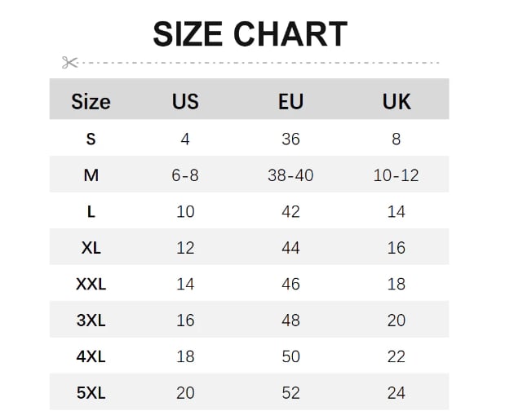Viewport: 514px width, 420px height.
Task: Click EU value 52 in 5XL row
Action: (x=290, y=393)
